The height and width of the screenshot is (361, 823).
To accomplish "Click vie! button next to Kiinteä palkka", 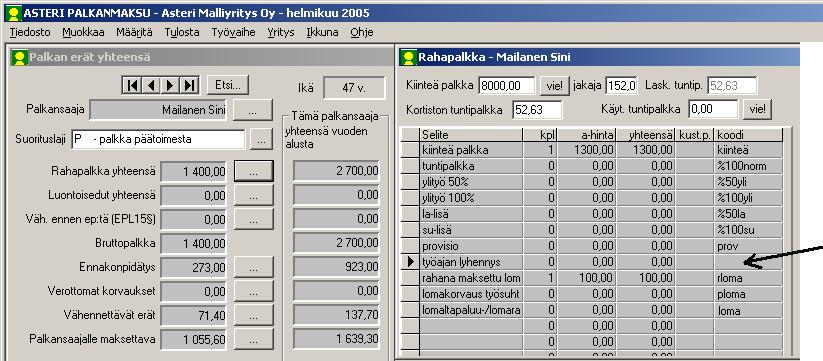I will tap(555, 86).
